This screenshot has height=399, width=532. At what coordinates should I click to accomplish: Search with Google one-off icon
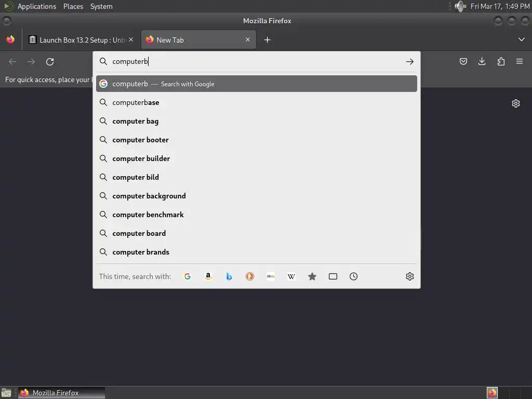coord(187,276)
